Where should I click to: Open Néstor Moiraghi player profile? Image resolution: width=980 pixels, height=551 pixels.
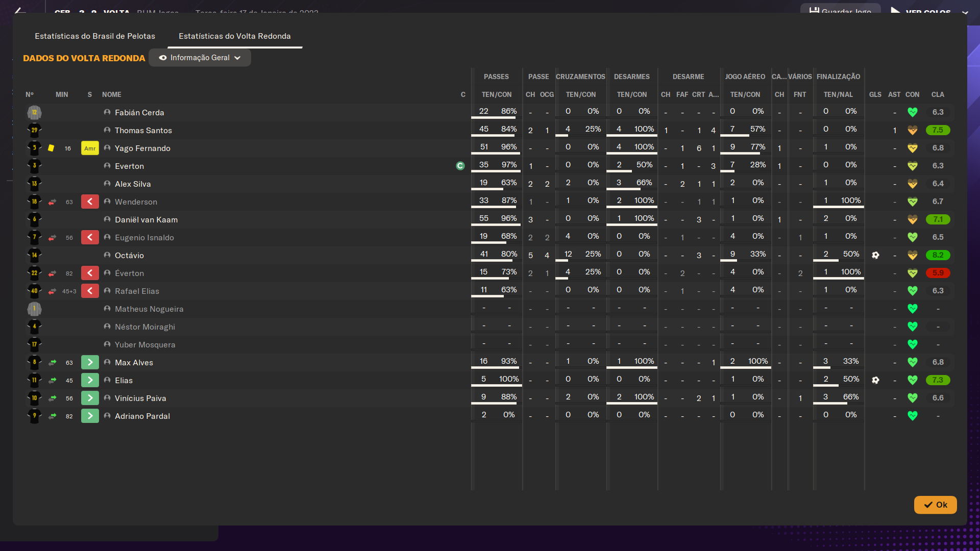[x=145, y=327]
